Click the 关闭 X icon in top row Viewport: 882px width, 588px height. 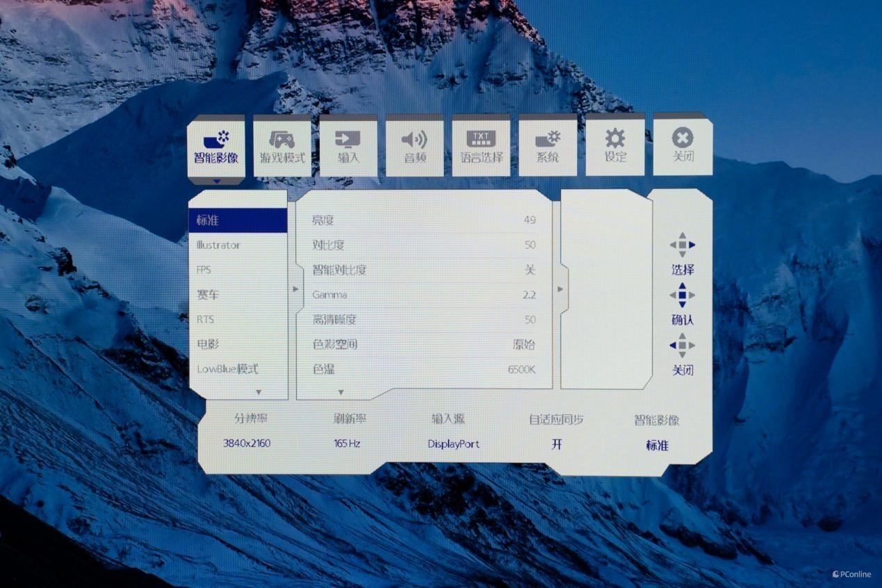pos(683,138)
